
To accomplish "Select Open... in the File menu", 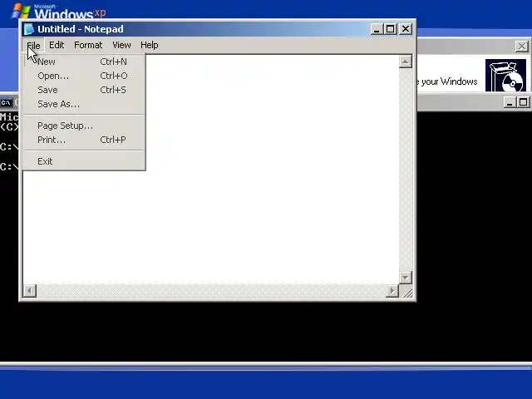I will [84, 76].
